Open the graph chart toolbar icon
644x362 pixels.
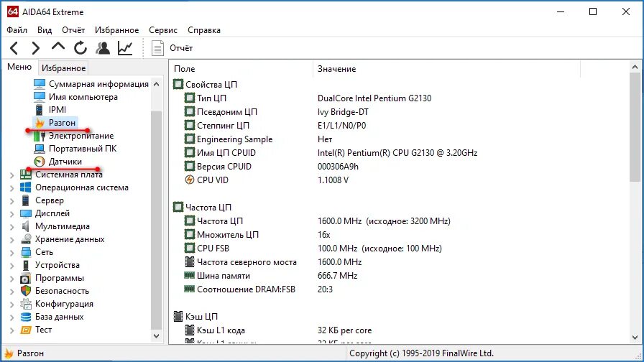[125, 48]
